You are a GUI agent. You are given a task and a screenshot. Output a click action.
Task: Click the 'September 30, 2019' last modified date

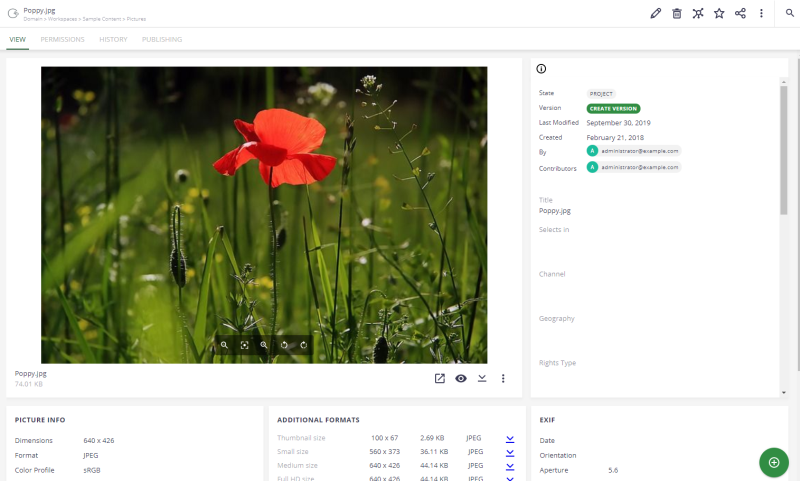click(x=618, y=123)
